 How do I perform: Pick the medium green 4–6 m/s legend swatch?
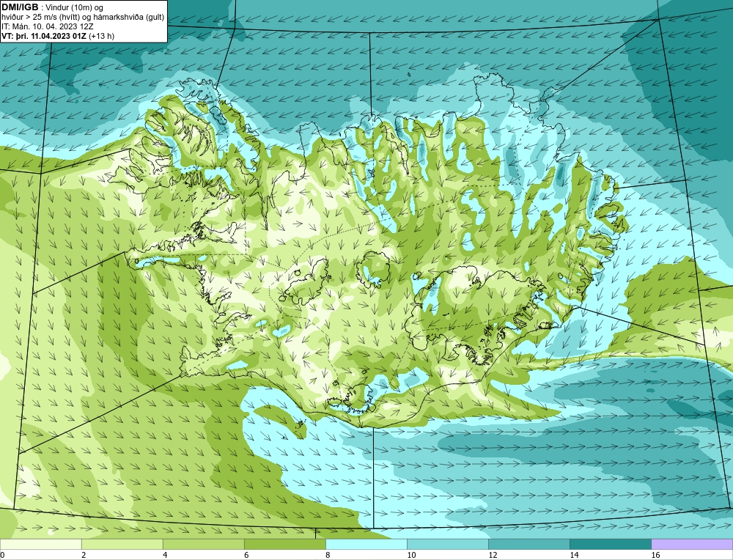pyautogui.click(x=203, y=544)
